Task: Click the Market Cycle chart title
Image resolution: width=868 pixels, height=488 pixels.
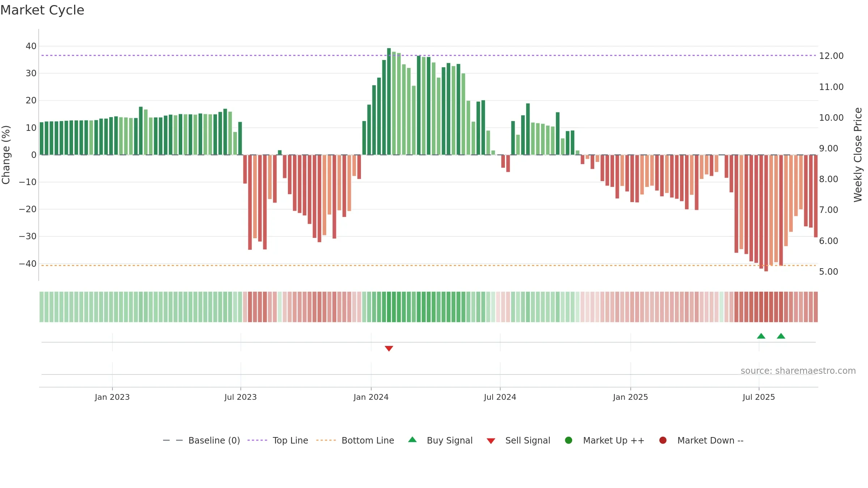Action: (x=42, y=10)
